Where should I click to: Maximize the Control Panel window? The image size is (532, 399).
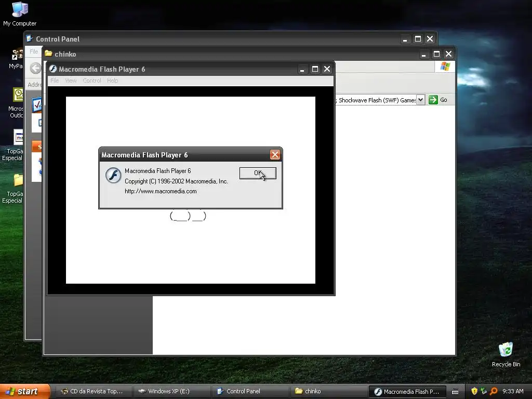(418, 39)
